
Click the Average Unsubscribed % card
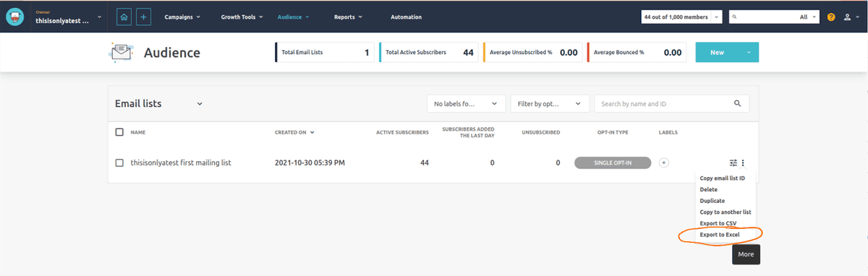[533, 52]
